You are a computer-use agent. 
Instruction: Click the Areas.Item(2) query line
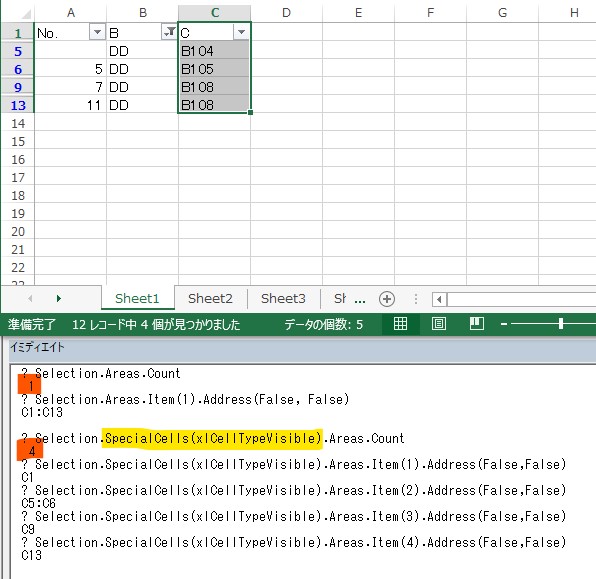294,490
